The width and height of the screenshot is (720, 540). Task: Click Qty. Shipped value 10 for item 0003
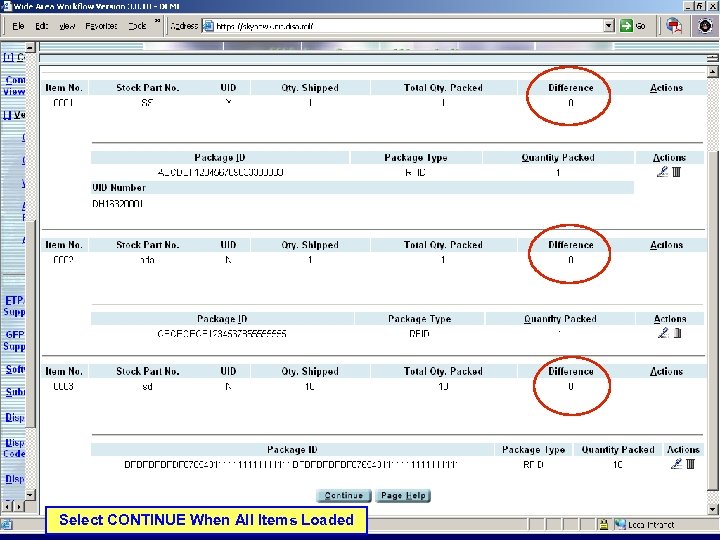click(x=309, y=386)
